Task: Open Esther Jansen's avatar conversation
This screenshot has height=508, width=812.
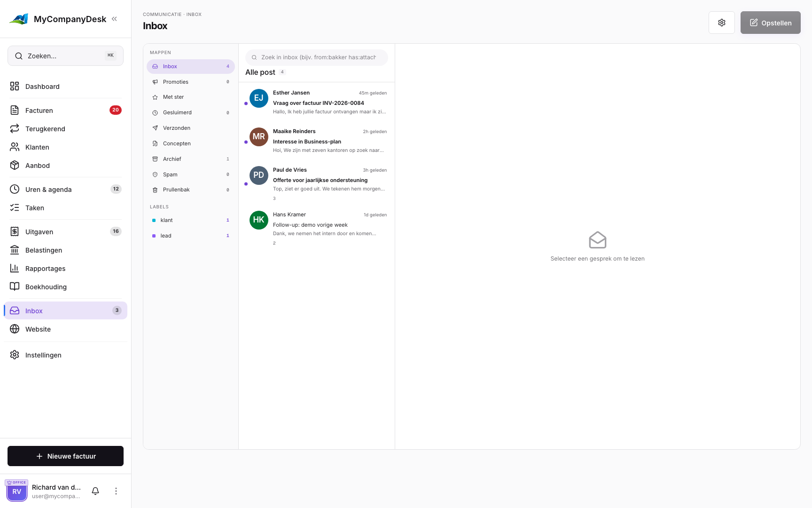Action: click(258, 98)
